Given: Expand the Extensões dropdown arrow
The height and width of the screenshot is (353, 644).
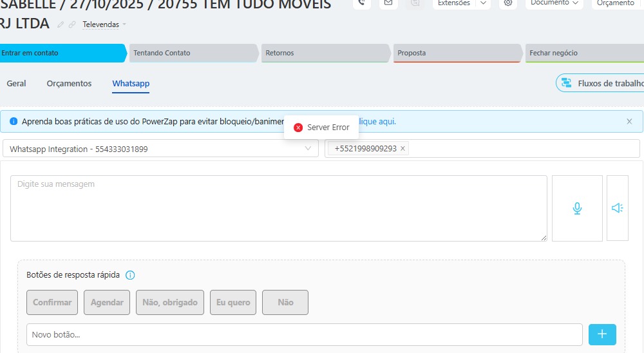Looking at the screenshot, I should tap(482, 3).
